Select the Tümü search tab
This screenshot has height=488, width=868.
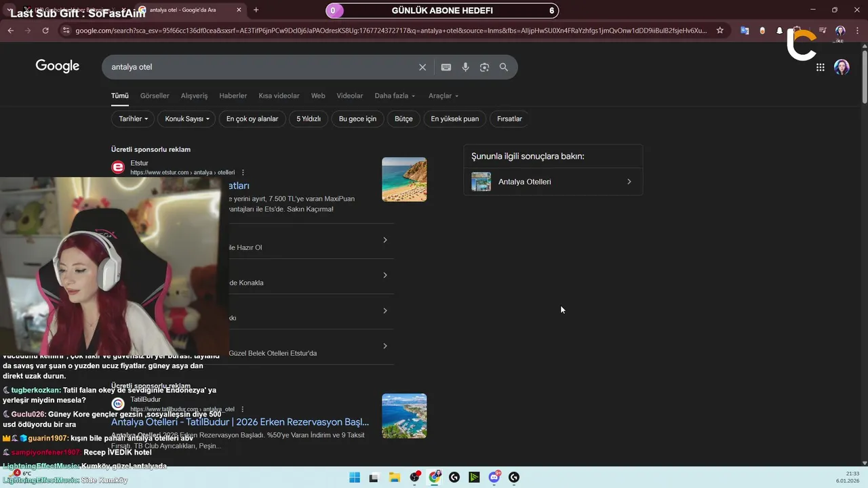pyautogui.click(x=120, y=96)
